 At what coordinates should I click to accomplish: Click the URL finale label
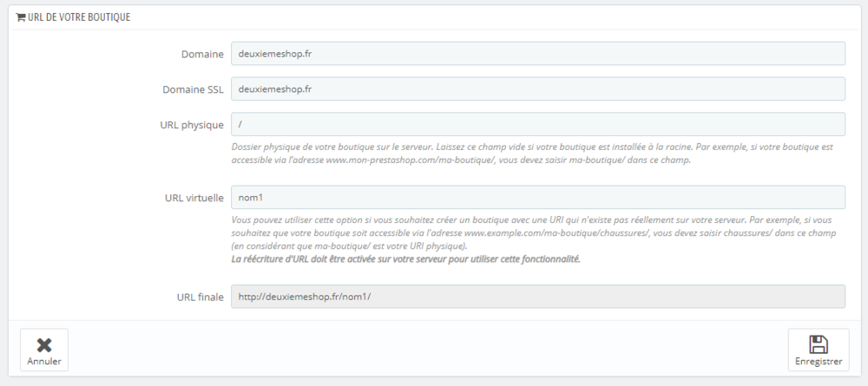point(200,297)
